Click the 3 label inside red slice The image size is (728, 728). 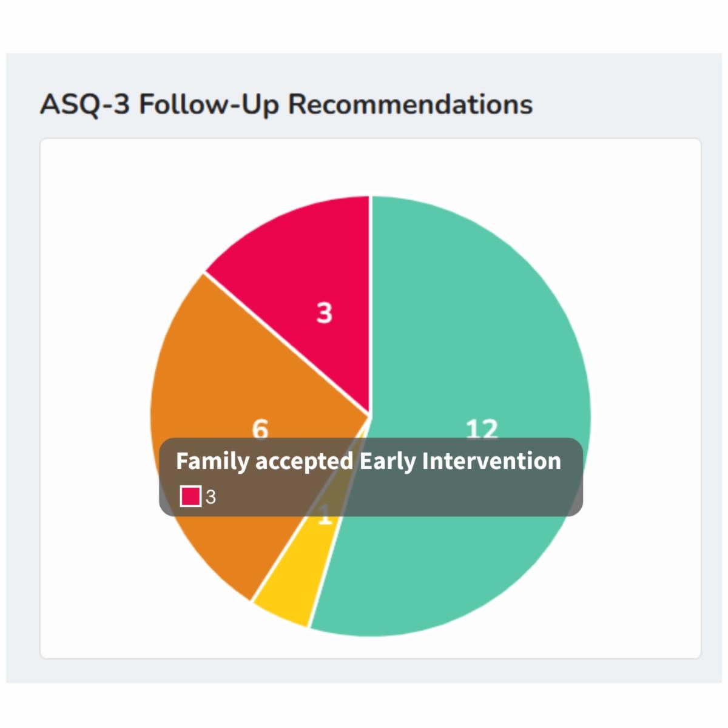pyautogui.click(x=325, y=313)
